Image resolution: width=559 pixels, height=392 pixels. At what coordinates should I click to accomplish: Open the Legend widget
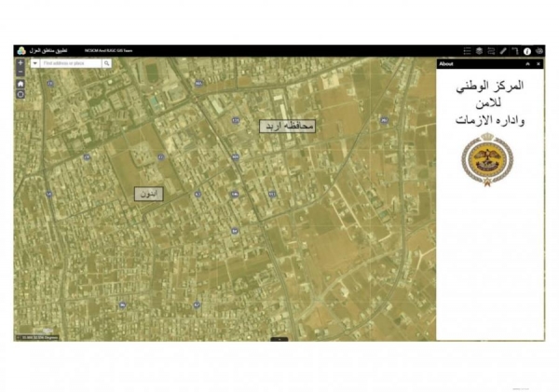[467, 51]
